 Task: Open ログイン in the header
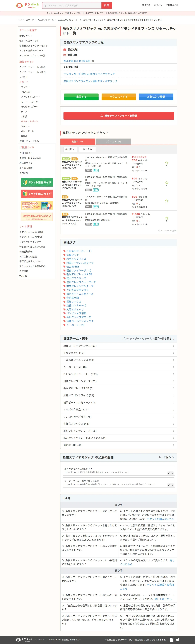[158, 5]
